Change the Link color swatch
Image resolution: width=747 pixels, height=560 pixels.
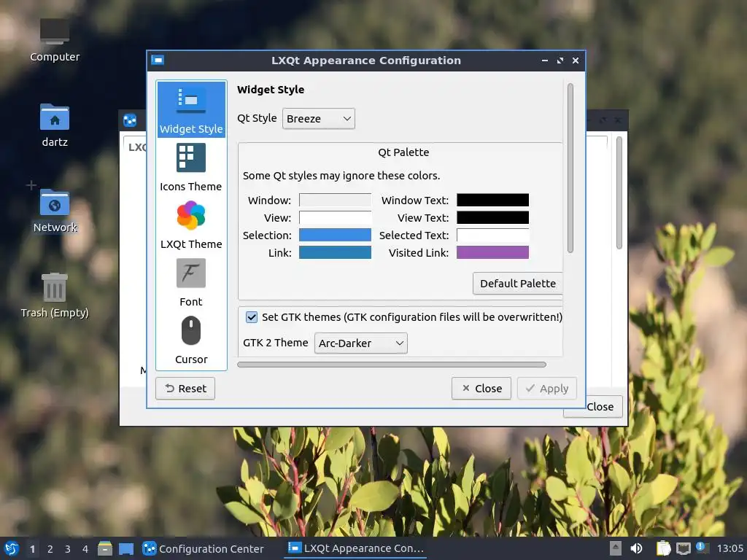[335, 253]
